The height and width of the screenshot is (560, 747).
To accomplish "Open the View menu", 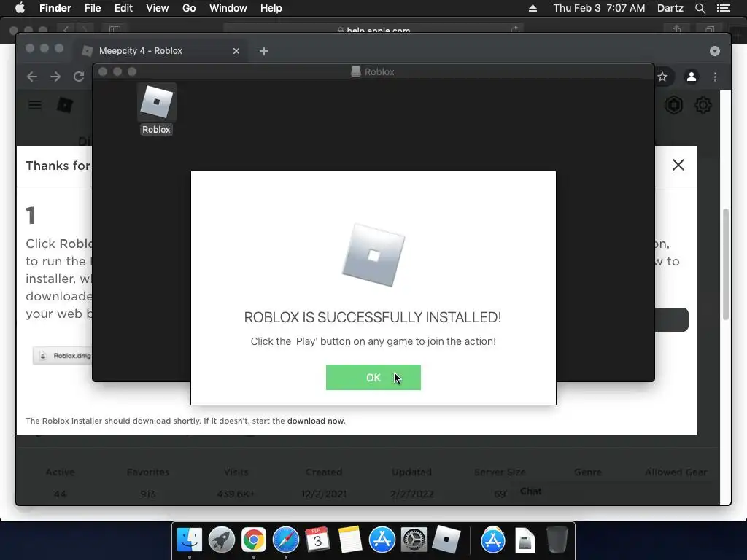I will 158,8.
